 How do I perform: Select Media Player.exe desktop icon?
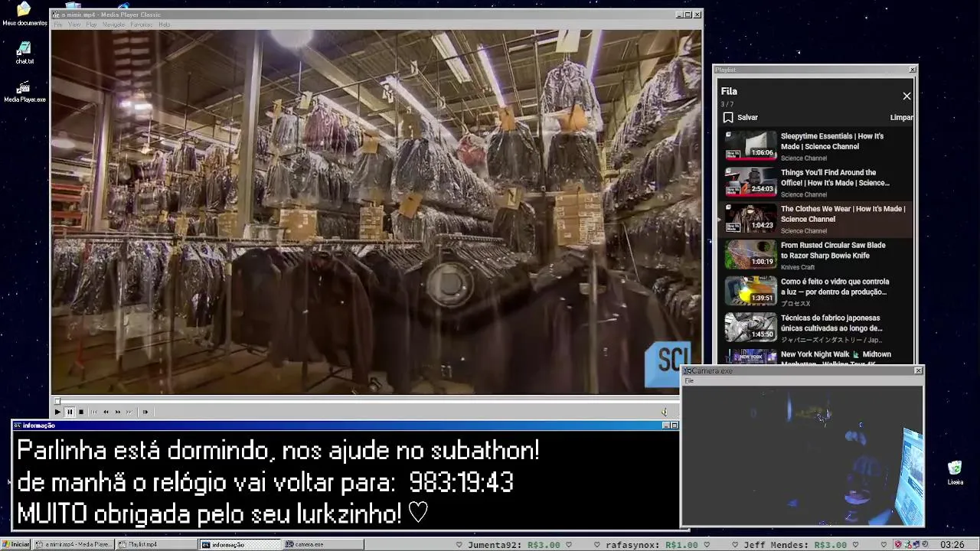[x=24, y=92]
